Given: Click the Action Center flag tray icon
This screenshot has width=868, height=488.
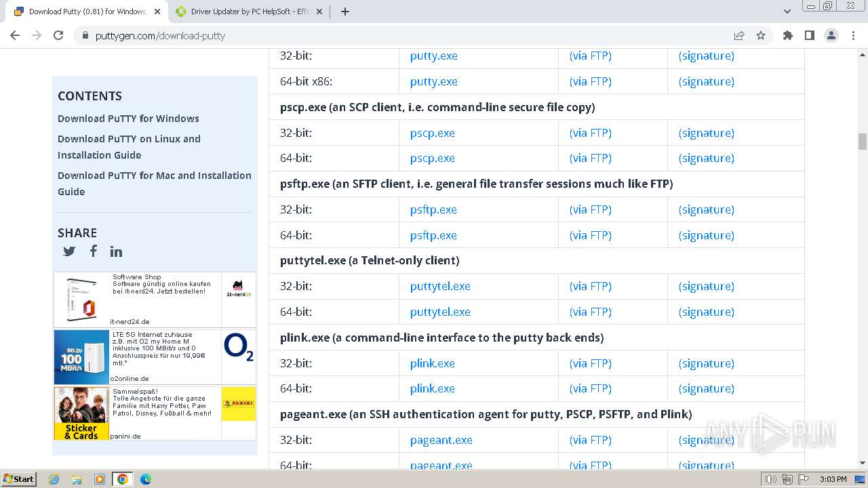Looking at the screenshot, I should tap(803, 479).
